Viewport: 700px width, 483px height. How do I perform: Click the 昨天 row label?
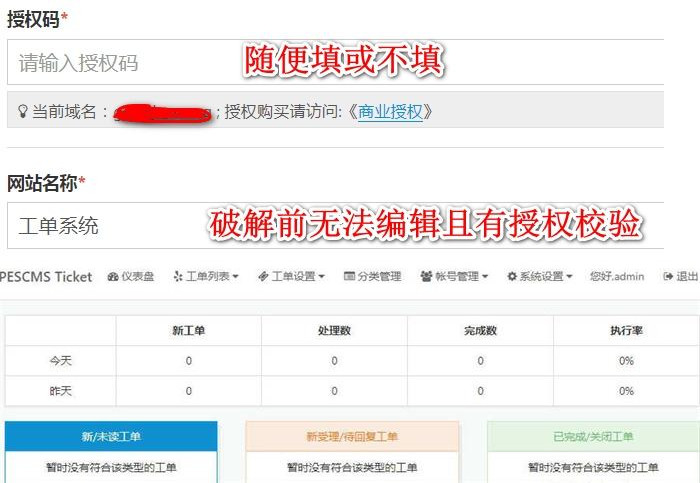click(61, 391)
